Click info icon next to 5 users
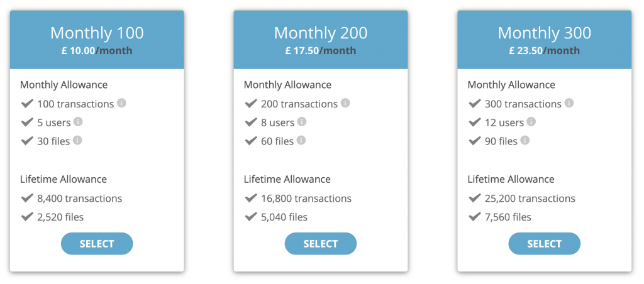 [77, 121]
